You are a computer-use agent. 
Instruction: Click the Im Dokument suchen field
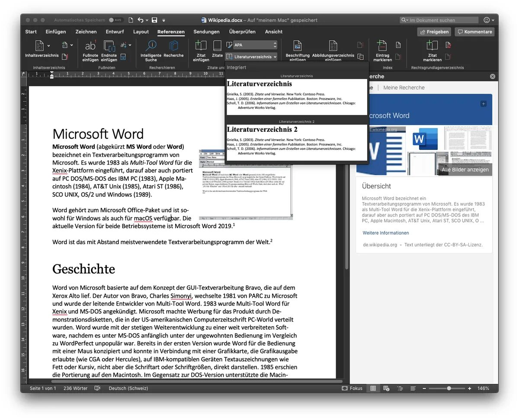click(x=439, y=20)
